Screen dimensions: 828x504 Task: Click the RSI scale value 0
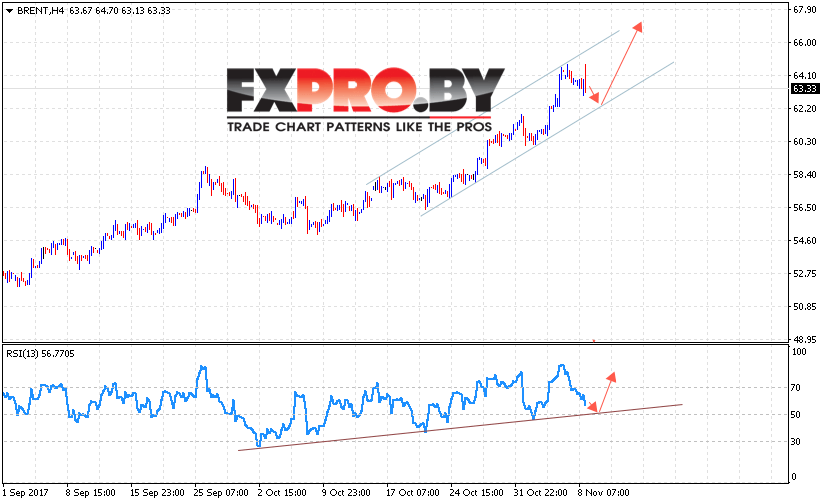pyautogui.click(x=794, y=477)
